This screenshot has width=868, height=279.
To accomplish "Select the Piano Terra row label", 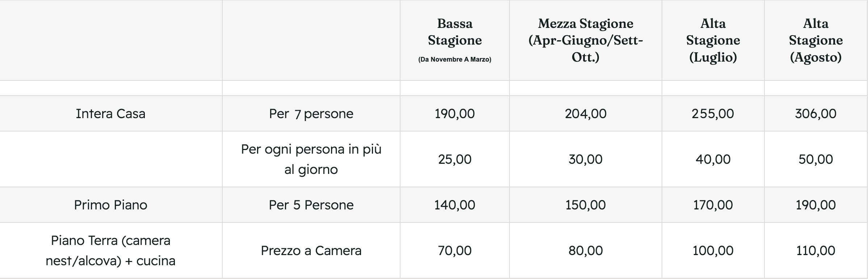I will point(110,251).
